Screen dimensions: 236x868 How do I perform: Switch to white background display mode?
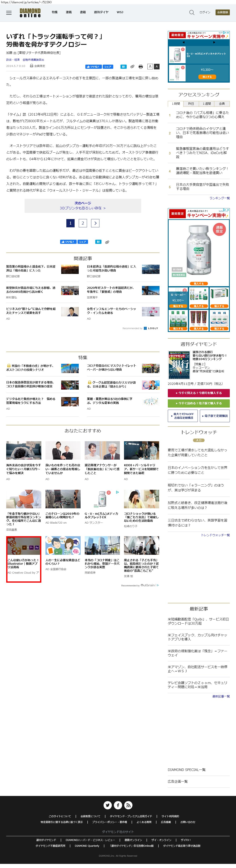150,66
